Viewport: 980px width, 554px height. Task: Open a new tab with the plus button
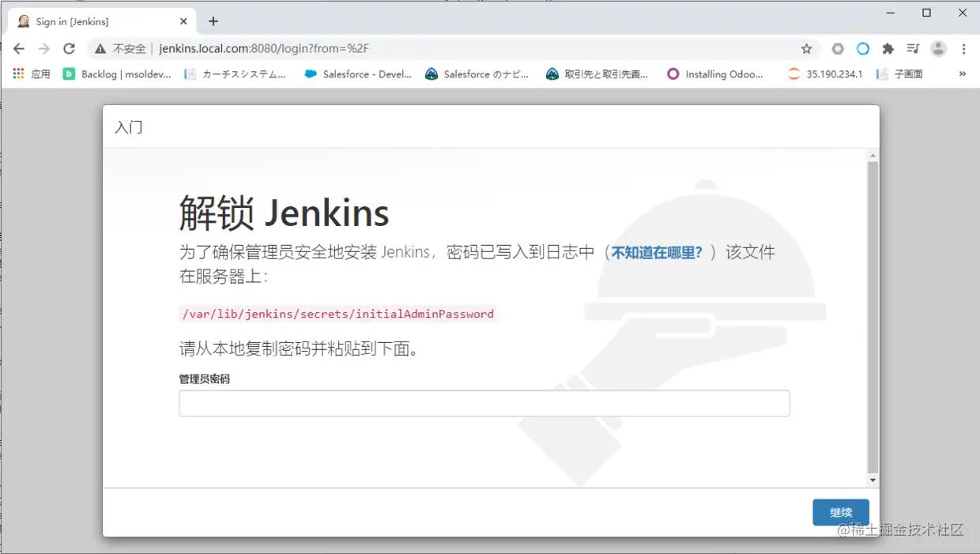213,21
